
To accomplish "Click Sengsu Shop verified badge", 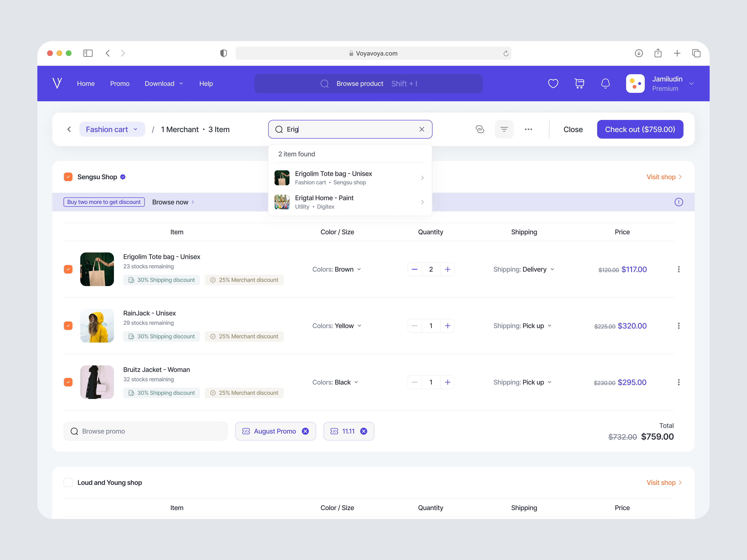I will click(123, 177).
